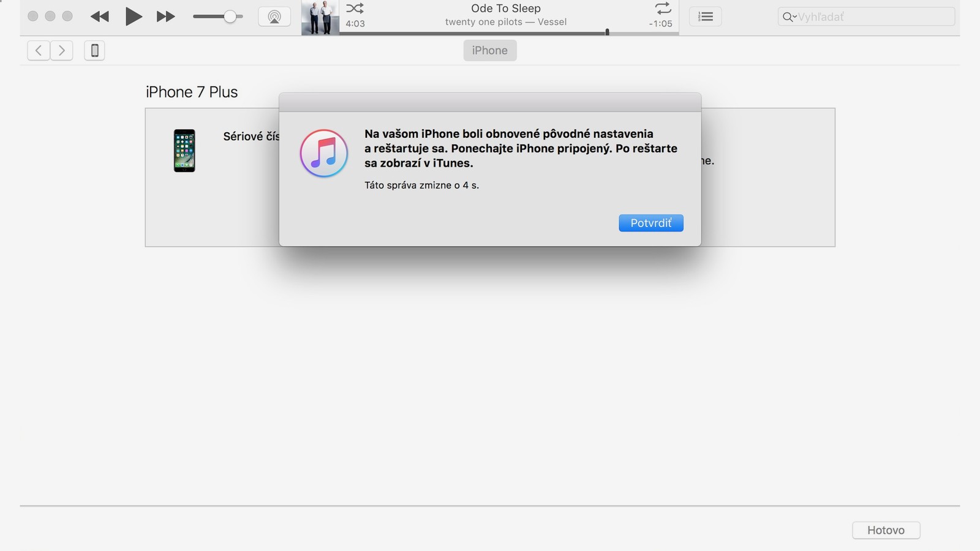Open the AirPlay output menu

(x=274, y=17)
